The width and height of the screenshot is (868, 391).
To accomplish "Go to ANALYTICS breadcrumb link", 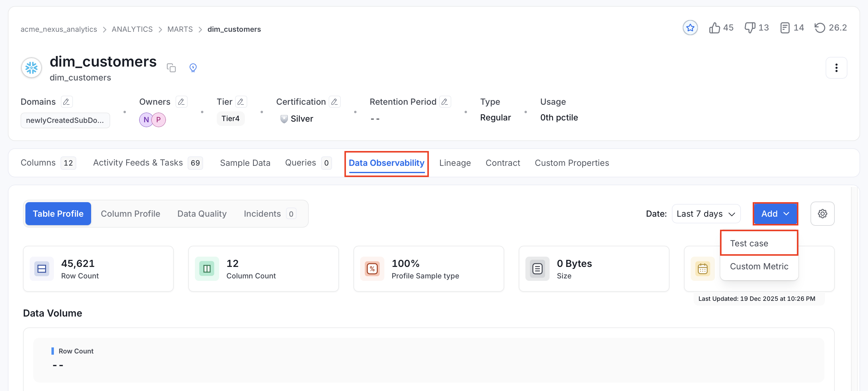I will [x=132, y=29].
